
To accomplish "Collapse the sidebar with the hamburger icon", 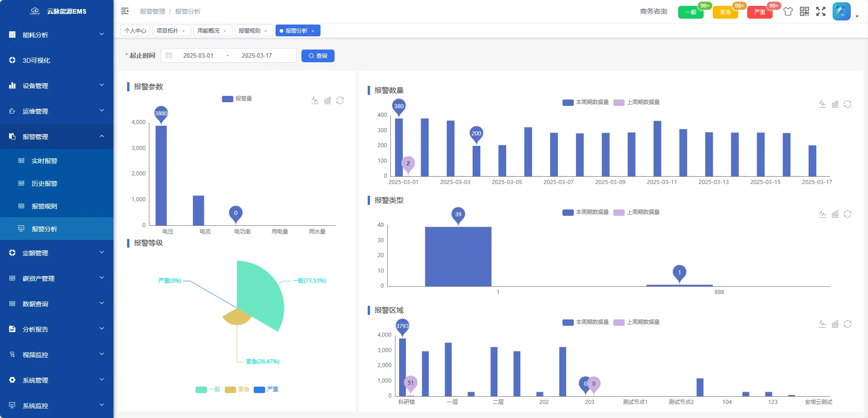I will (125, 11).
